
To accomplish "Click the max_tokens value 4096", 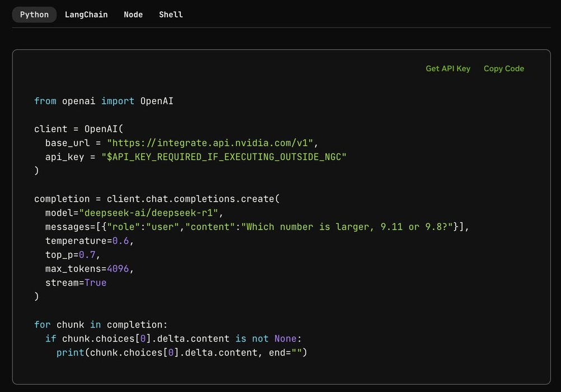I will [118, 268].
